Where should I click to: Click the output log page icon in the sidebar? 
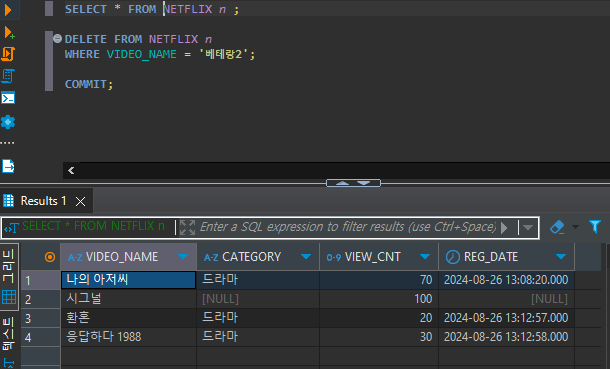click(8, 166)
